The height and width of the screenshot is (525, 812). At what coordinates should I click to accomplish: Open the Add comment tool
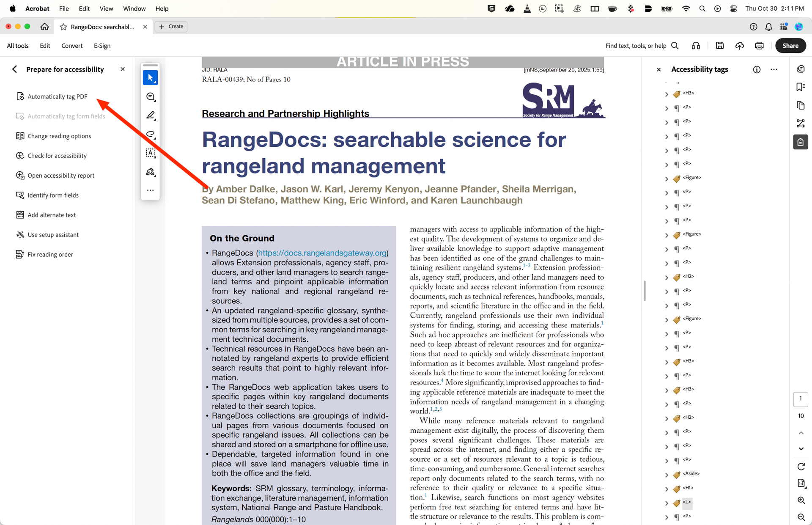[x=150, y=96]
